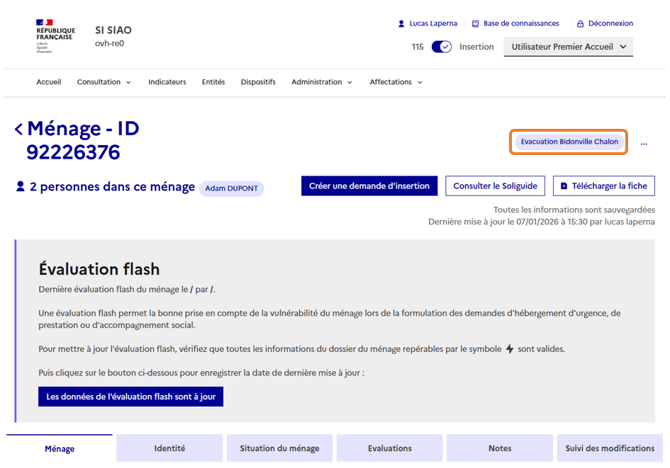Image resolution: width=670 pixels, height=468 pixels.
Task: Click the back arrow beside Ménage ID
Action: click(x=19, y=129)
